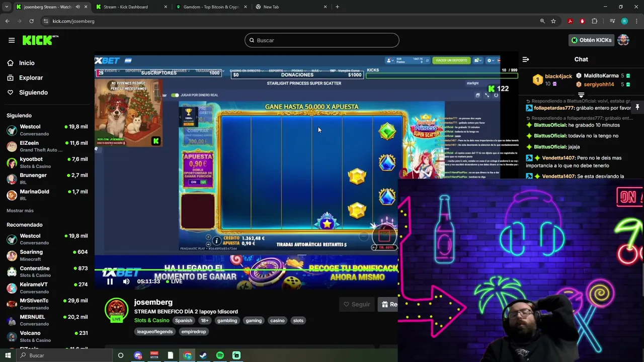Open the tab search dropdown arrow
Image resolution: width=644 pixels, height=362 pixels.
[7, 7]
